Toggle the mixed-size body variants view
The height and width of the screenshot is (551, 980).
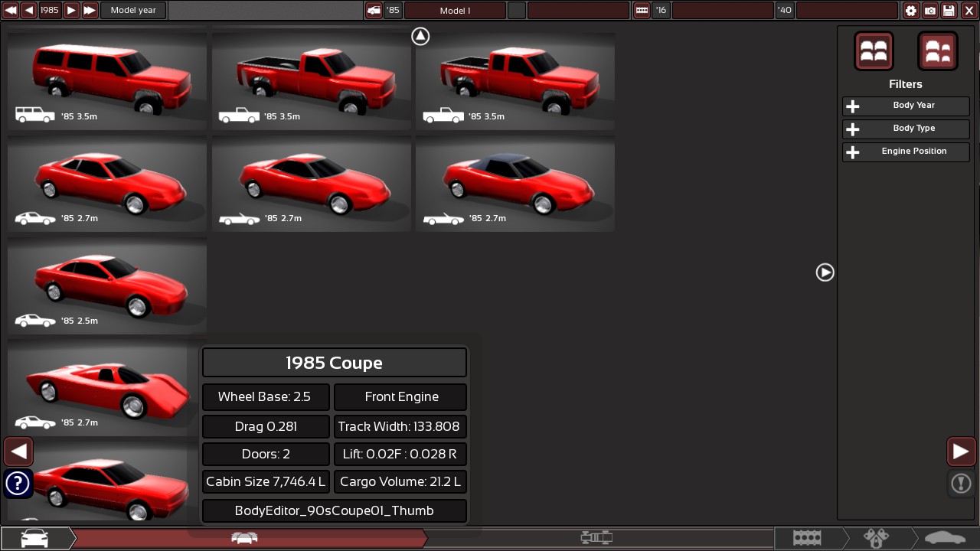pyautogui.click(x=937, y=51)
